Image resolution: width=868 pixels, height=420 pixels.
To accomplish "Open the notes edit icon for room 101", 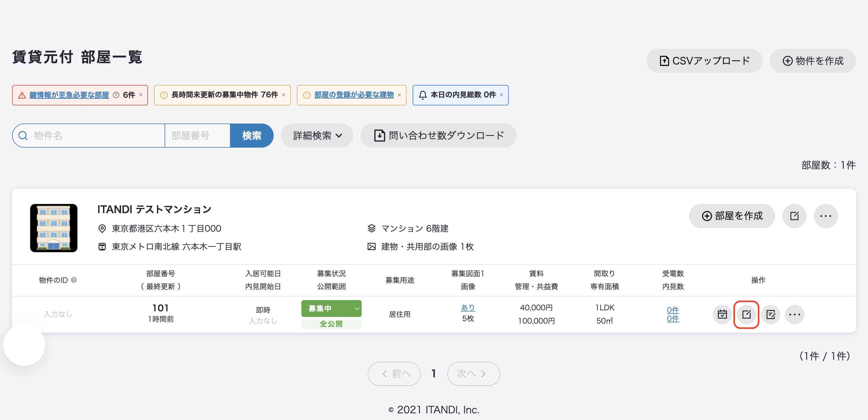I will pos(771,314).
